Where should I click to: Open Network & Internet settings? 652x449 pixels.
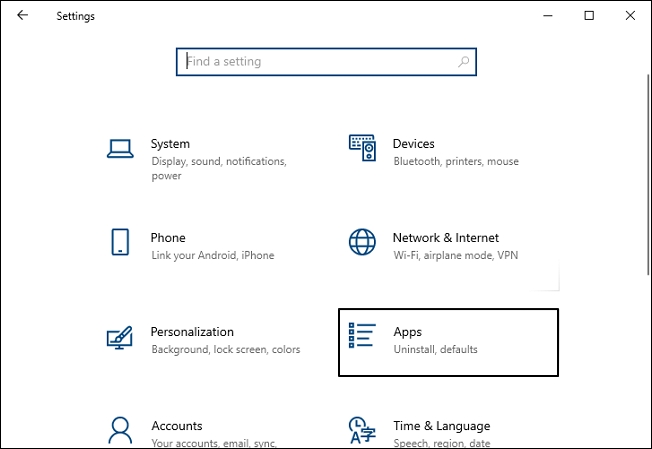449,248
